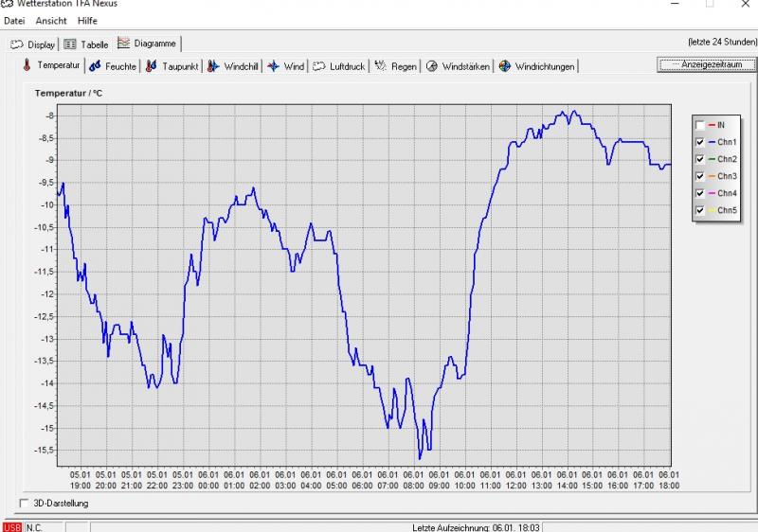This screenshot has width=758, height=532.
Task: Toggle the 3D-Darstellung checkbox
Action: pyautogui.click(x=25, y=504)
